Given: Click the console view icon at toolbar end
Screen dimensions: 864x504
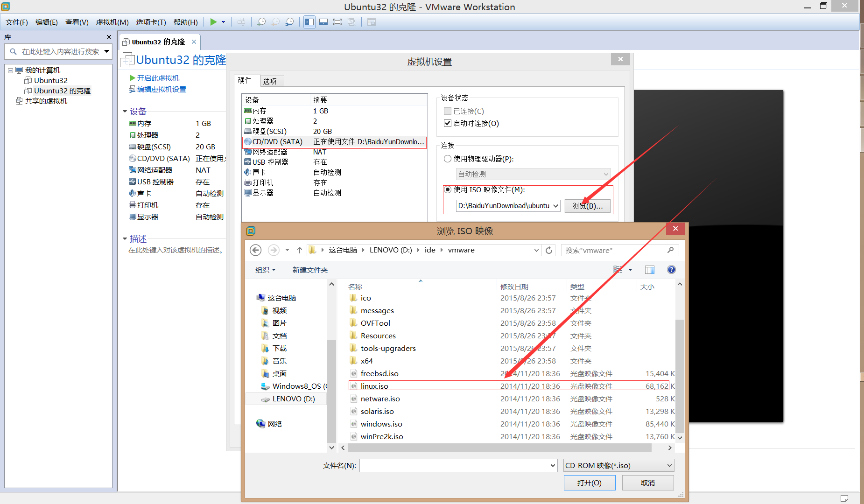Looking at the screenshot, I should pos(372,22).
